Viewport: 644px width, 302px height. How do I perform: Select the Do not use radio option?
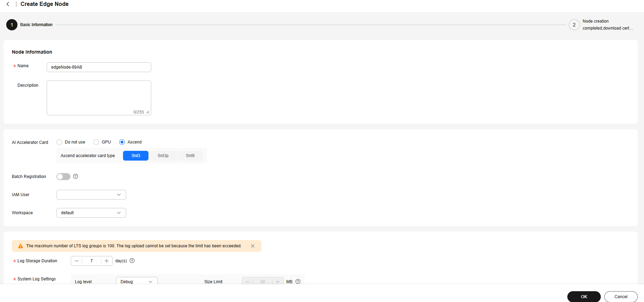(x=60, y=142)
